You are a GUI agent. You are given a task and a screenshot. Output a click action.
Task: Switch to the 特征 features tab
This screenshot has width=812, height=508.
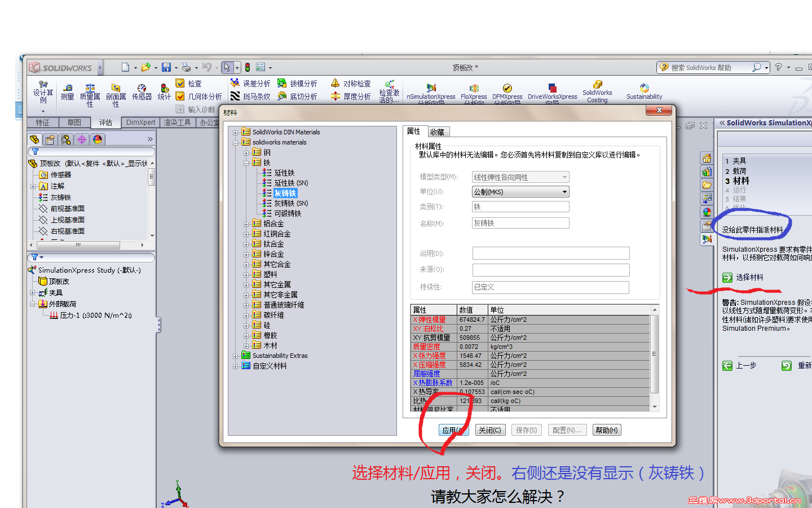(42, 122)
